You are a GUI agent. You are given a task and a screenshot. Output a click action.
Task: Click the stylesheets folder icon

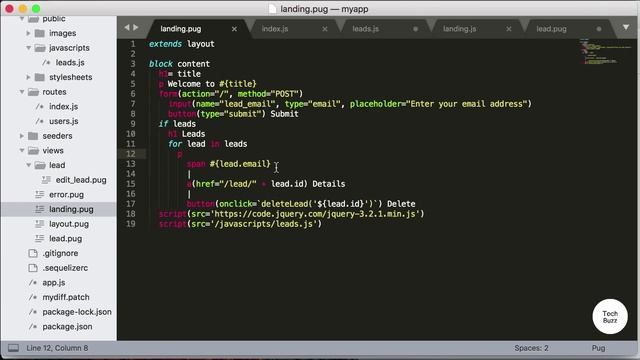tap(40, 77)
